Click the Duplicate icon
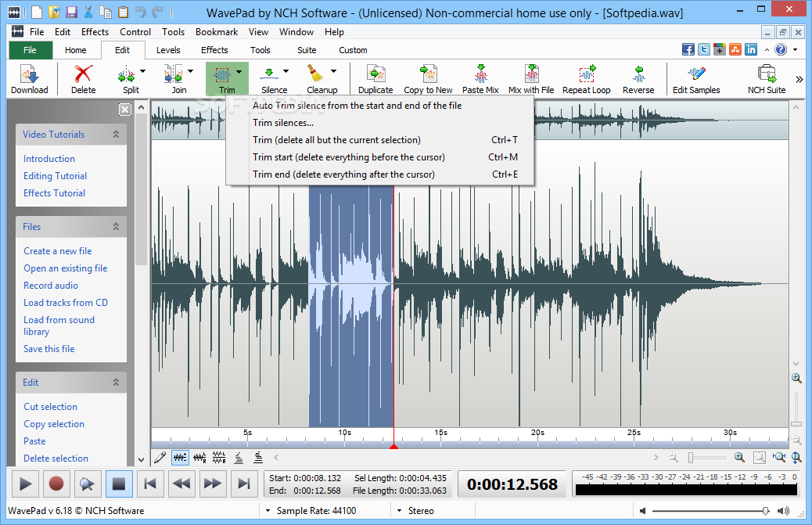 (x=376, y=74)
